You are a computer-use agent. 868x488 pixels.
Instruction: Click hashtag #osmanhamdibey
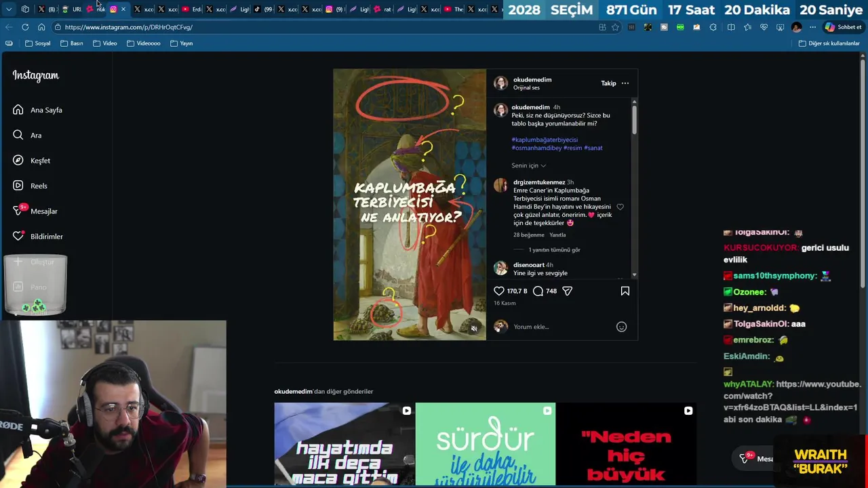536,148
